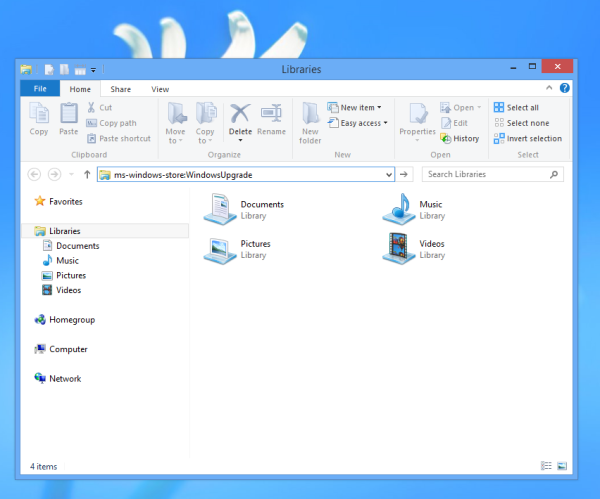Click the Copy icon in Clipboard group
The image size is (600, 499).
pyautogui.click(x=39, y=113)
